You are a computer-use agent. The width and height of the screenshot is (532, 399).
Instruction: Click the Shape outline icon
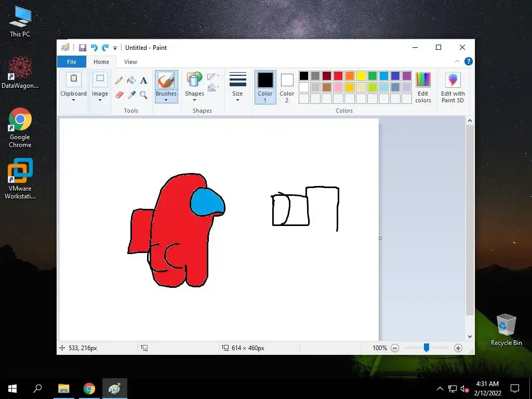tap(212, 76)
